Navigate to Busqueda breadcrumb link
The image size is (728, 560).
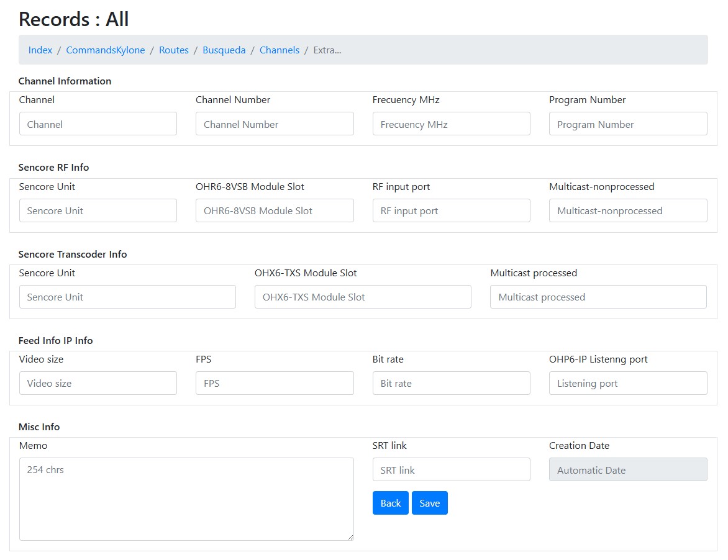(224, 50)
